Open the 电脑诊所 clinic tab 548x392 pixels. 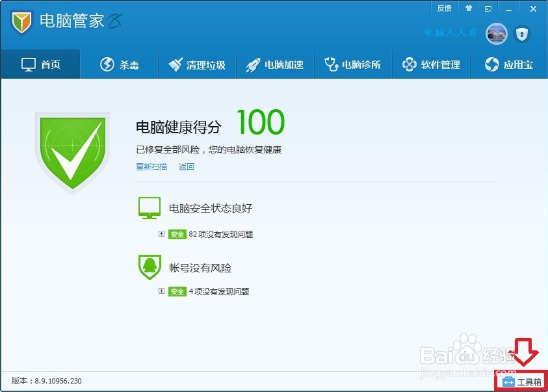point(353,64)
